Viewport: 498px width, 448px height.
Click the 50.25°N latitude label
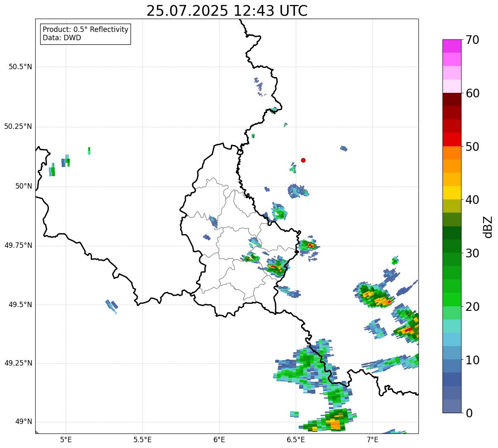pyautogui.click(x=18, y=126)
